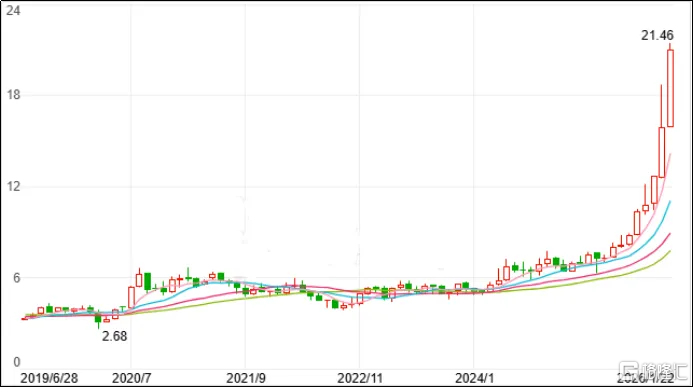The image size is (694, 388).
Task: Click the y-axis value 12
Action: pyautogui.click(x=13, y=186)
